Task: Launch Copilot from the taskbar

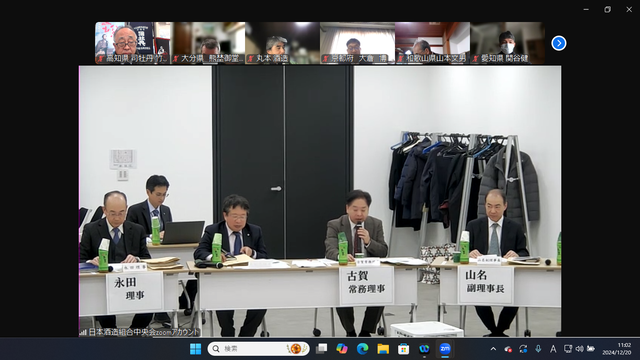Action: [x=342, y=349]
